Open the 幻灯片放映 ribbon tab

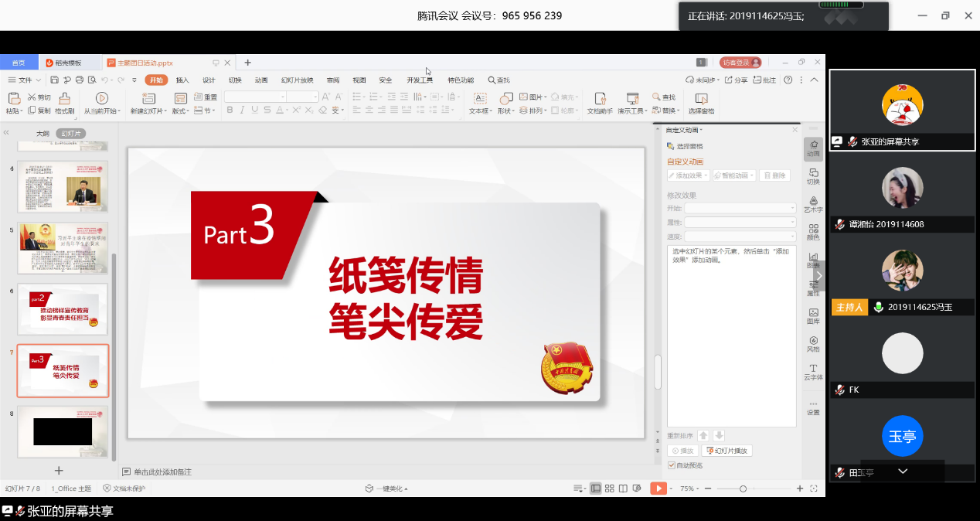click(297, 80)
